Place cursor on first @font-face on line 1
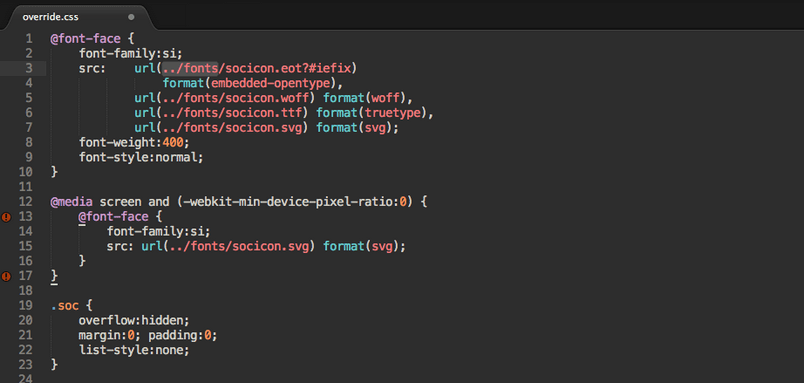Screen dimensions: 804x383 [x=85, y=39]
